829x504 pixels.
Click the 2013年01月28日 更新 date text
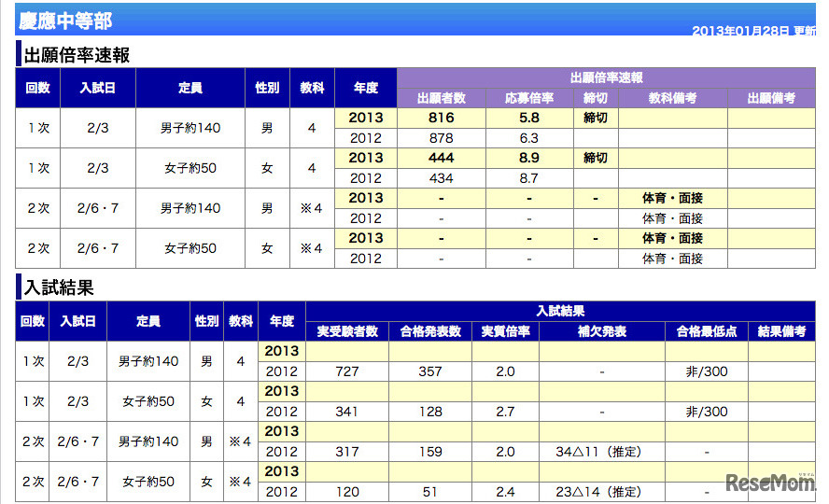754,31
